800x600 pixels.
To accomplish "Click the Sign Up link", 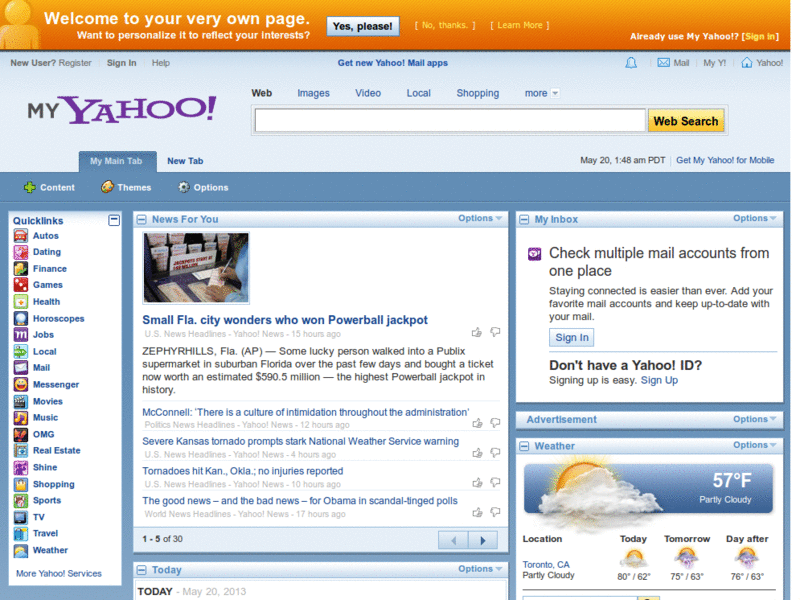I will (x=659, y=380).
